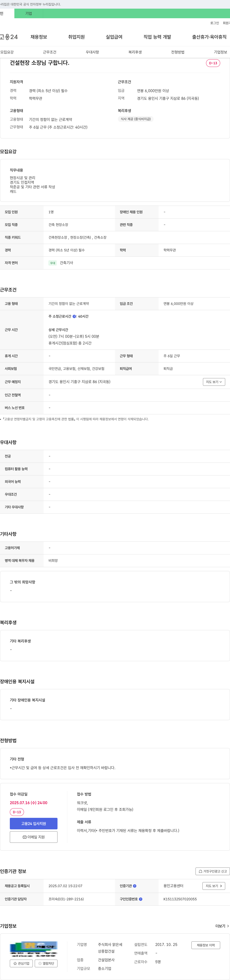Click the job title 건설현장 소장님 구합니다.
Image resolution: width=230 pixels, height=980 pixels.
tap(40, 63)
